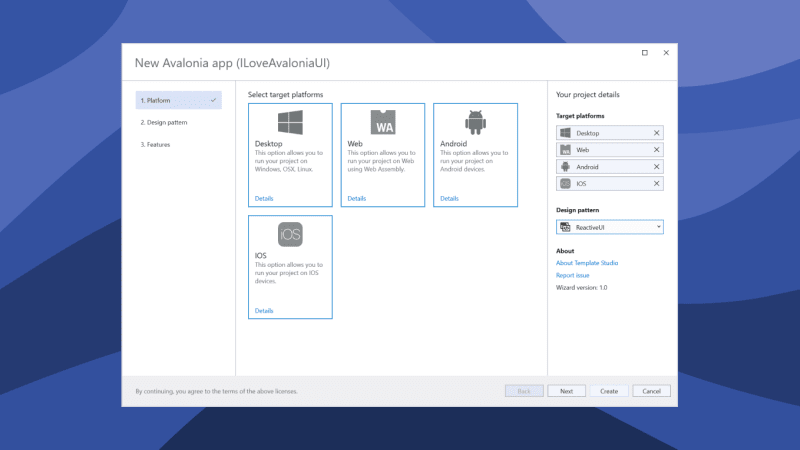
Task: Click Desktop row text in Target platforms
Action: (x=587, y=133)
